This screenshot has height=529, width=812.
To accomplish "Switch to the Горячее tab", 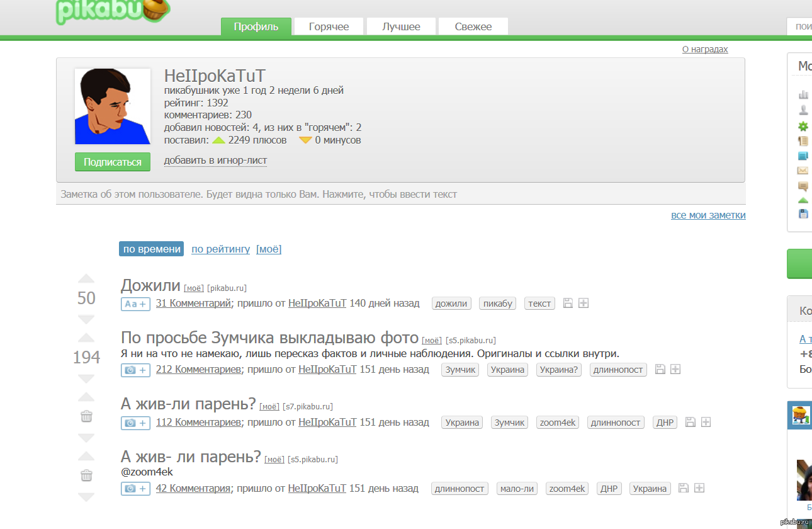I will (329, 26).
